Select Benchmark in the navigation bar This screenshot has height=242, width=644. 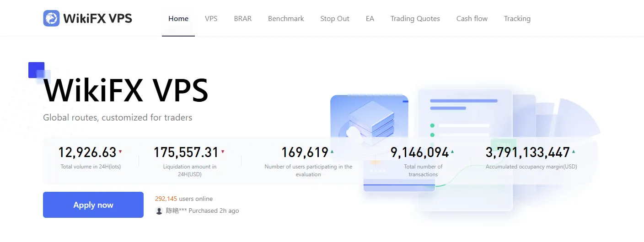click(286, 19)
